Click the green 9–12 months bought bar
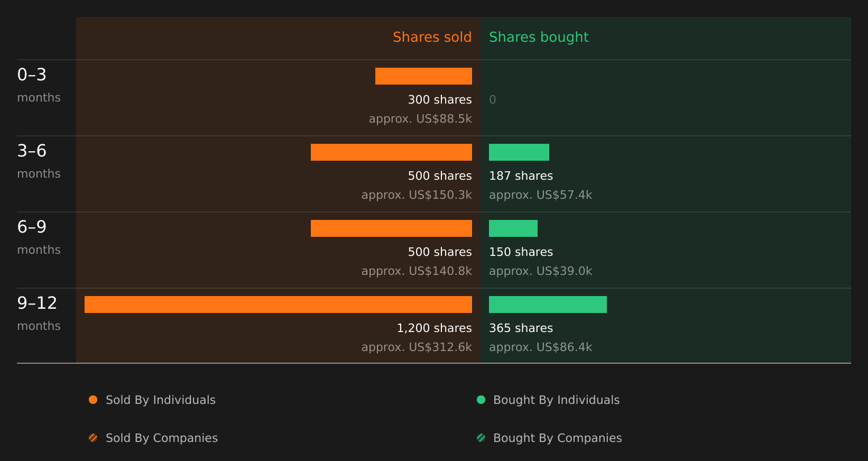The image size is (868, 461). coord(548,305)
